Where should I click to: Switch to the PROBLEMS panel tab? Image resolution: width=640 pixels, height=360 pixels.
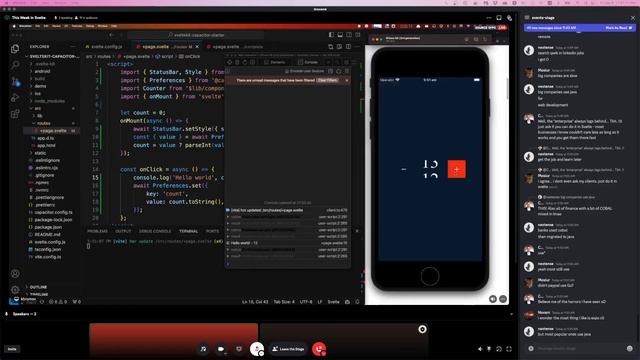tap(97, 231)
